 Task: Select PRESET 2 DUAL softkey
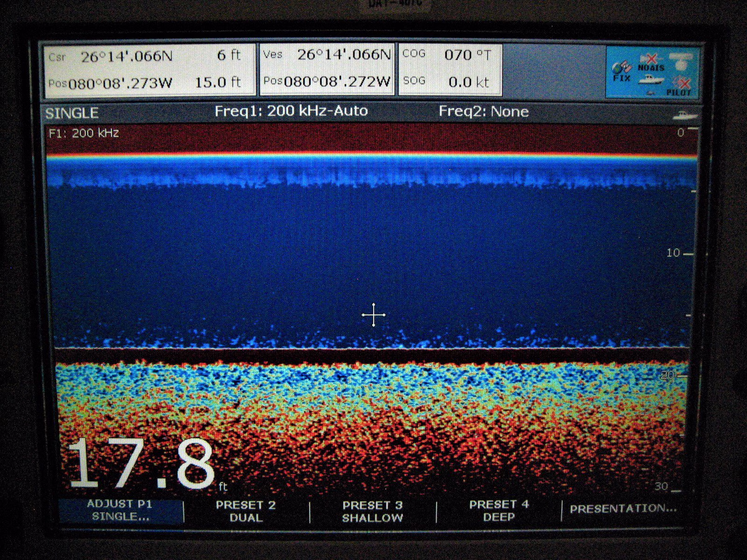[x=246, y=511]
